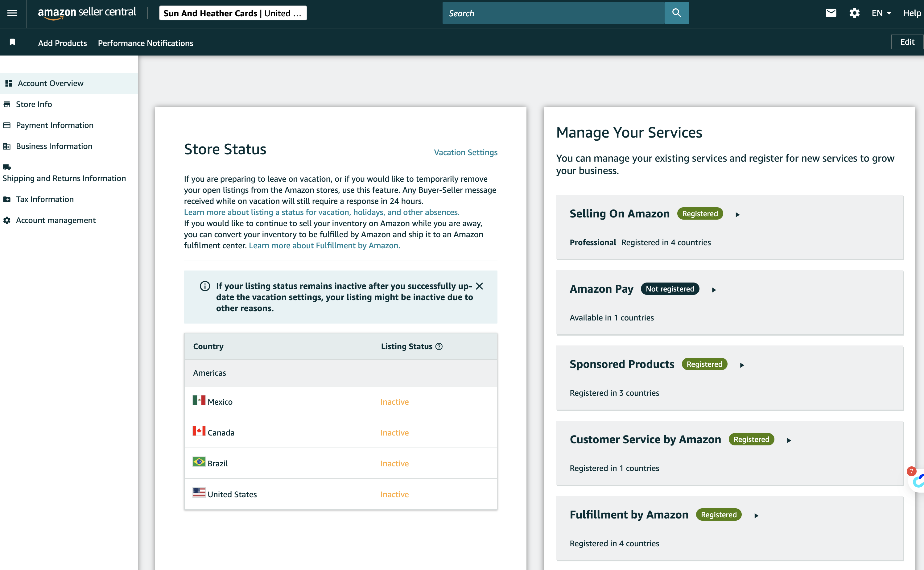Viewport: 924px width, 570px height.
Task: Open the floating help widget with badge 7
Action: [917, 480]
